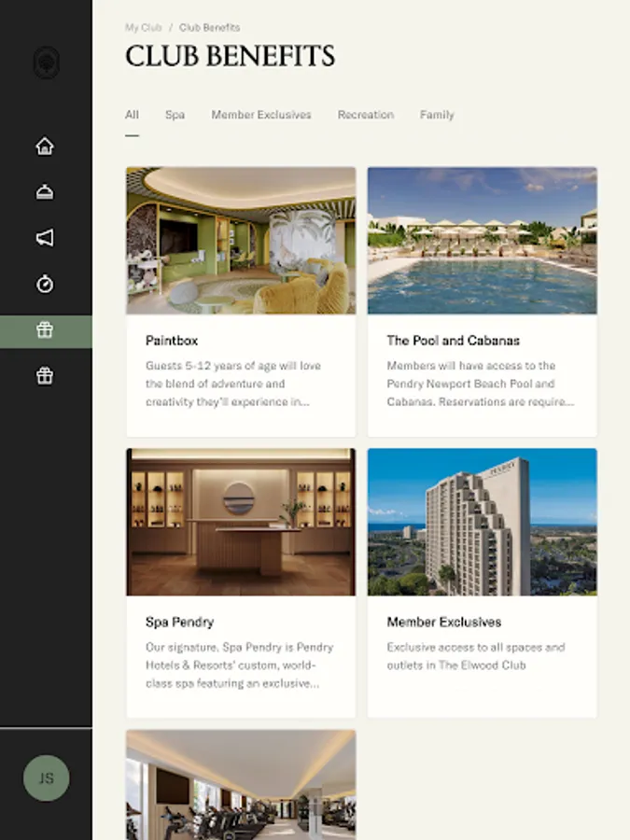The width and height of the screenshot is (630, 840).
Task: Open the Paintbox card title
Action: [172, 341]
